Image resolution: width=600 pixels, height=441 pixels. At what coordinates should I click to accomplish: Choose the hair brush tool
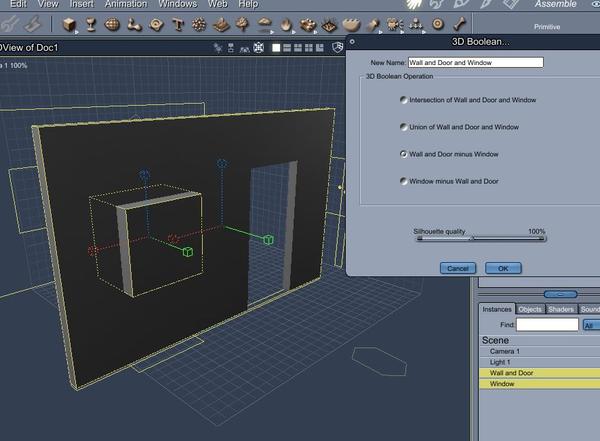tap(373, 25)
